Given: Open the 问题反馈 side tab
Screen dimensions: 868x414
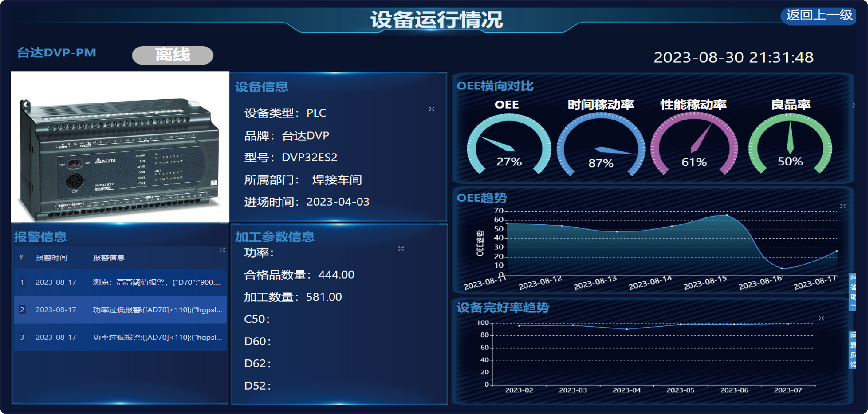Looking at the screenshot, I should click(853, 350).
